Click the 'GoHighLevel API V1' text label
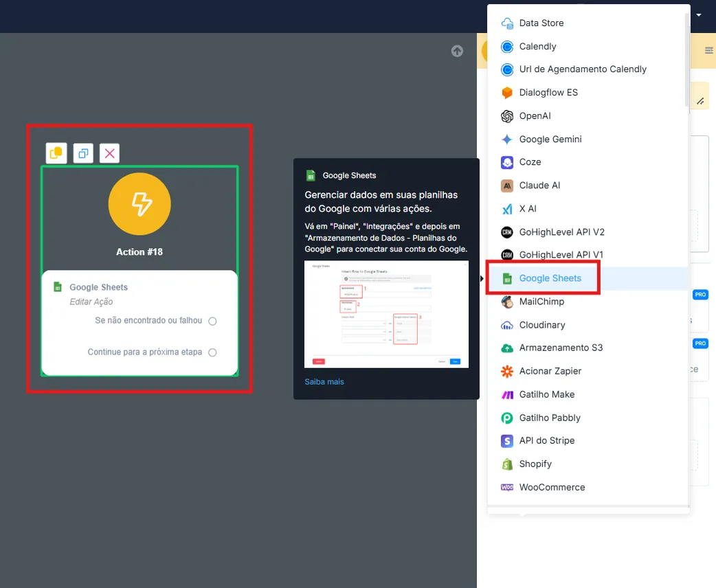 (x=561, y=255)
